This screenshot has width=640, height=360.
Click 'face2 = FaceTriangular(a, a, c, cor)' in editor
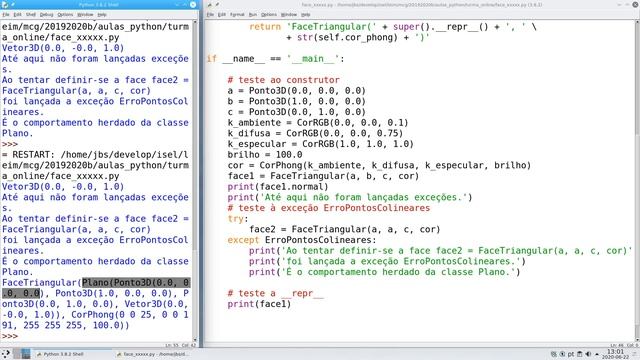(x=345, y=229)
